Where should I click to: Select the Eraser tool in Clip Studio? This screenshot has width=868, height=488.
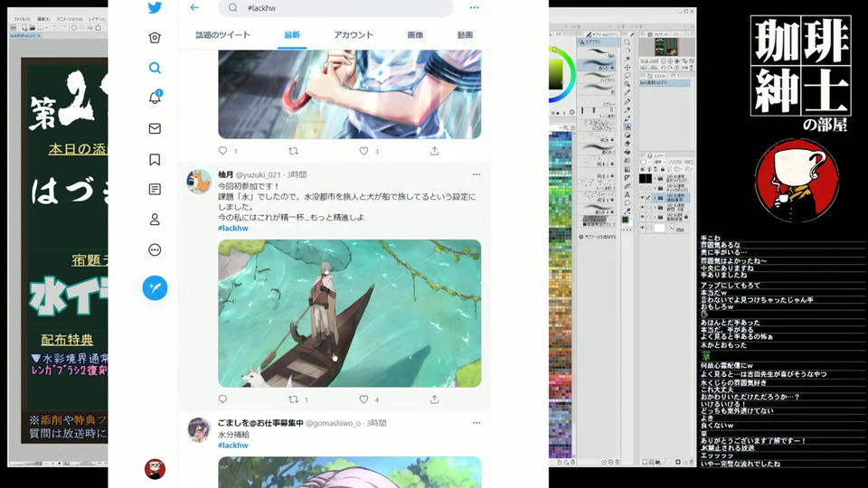[x=627, y=143]
